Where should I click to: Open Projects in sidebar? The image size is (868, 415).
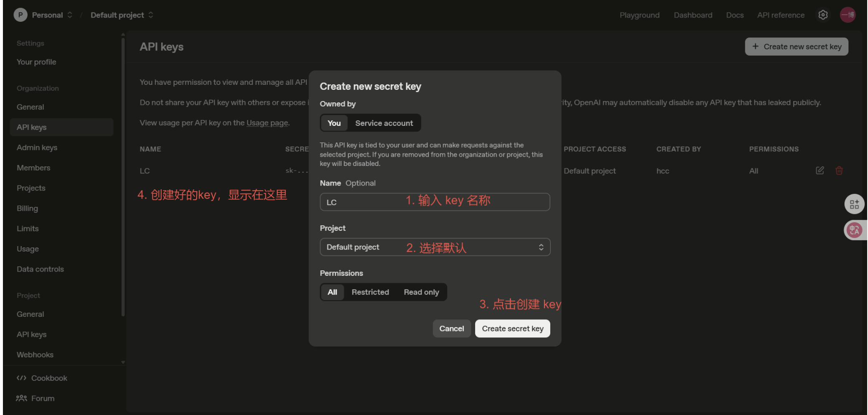click(62, 188)
